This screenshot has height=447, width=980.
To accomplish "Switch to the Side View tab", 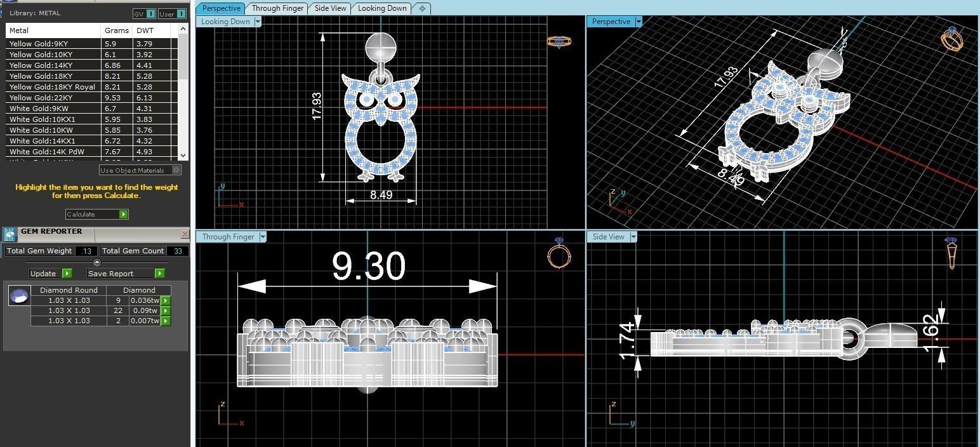I will pyautogui.click(x=331, y=8).
